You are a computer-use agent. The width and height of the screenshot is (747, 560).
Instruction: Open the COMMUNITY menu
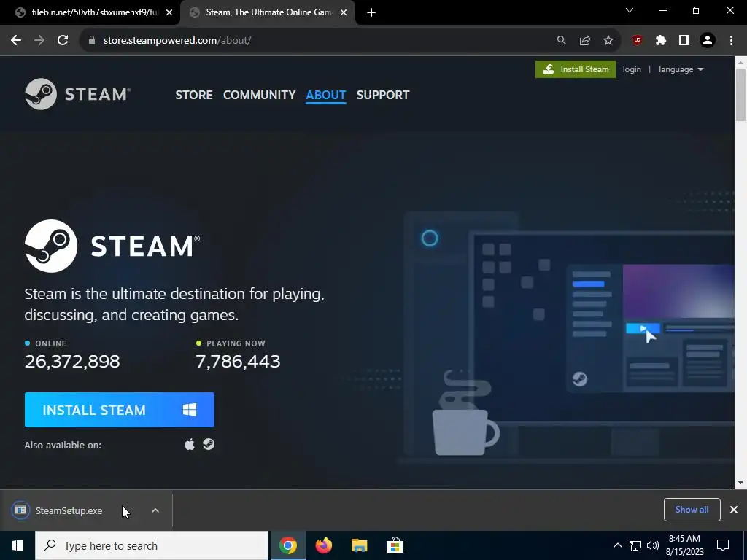tap(260, 95)
